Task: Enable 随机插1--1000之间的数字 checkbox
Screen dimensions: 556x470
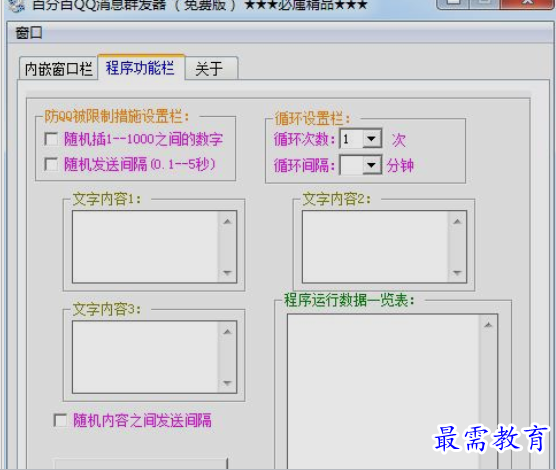Action: point(51,139)
